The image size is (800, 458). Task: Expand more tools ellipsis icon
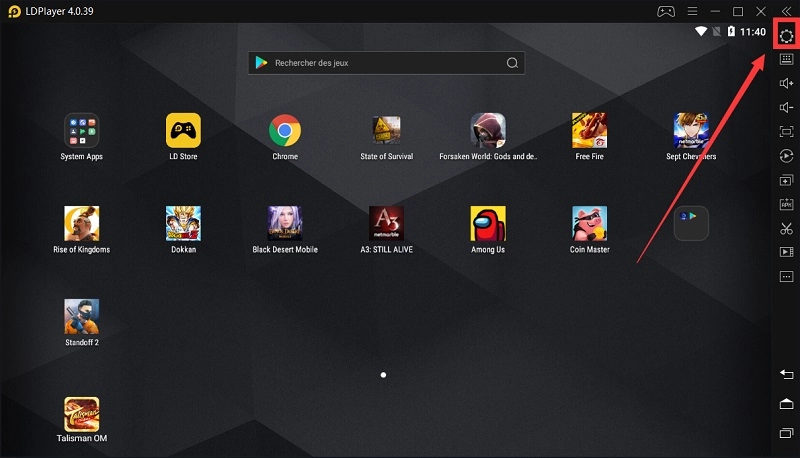[786, 275]
